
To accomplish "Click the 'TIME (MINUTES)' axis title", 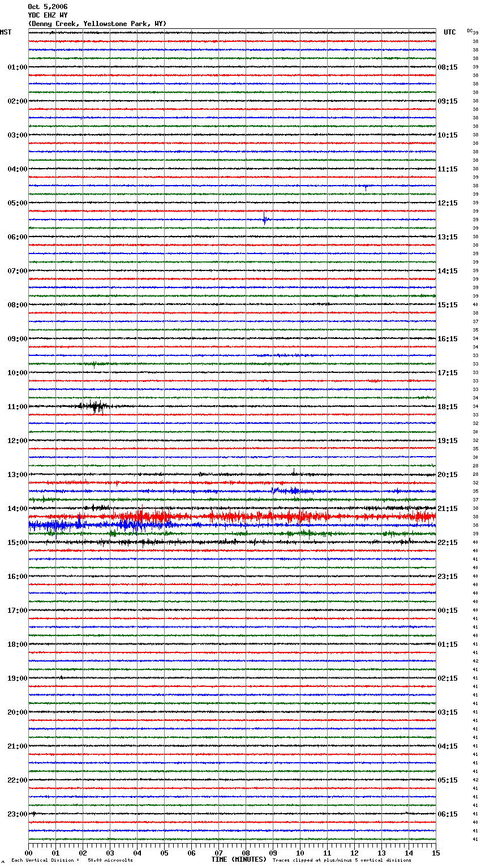I will [239, 860].
